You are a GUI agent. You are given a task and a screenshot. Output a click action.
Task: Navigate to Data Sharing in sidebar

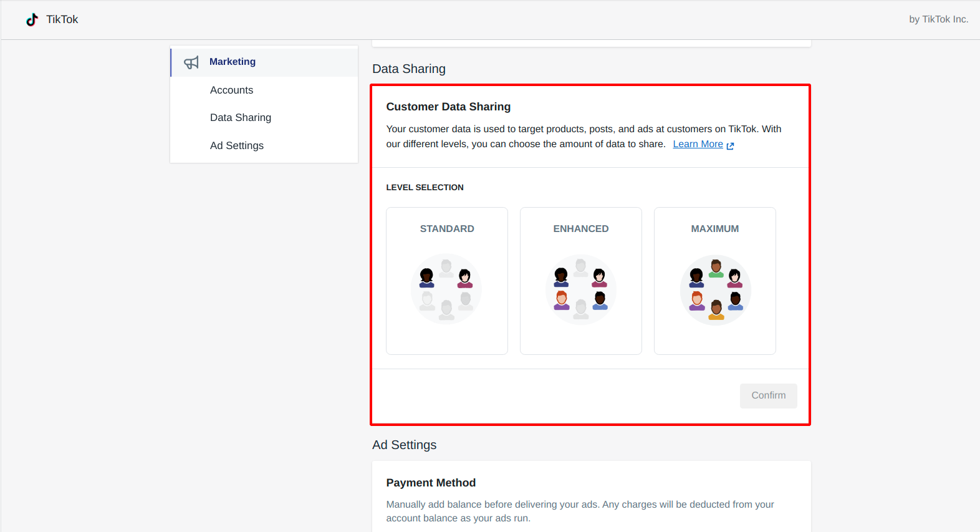point(241,118)
